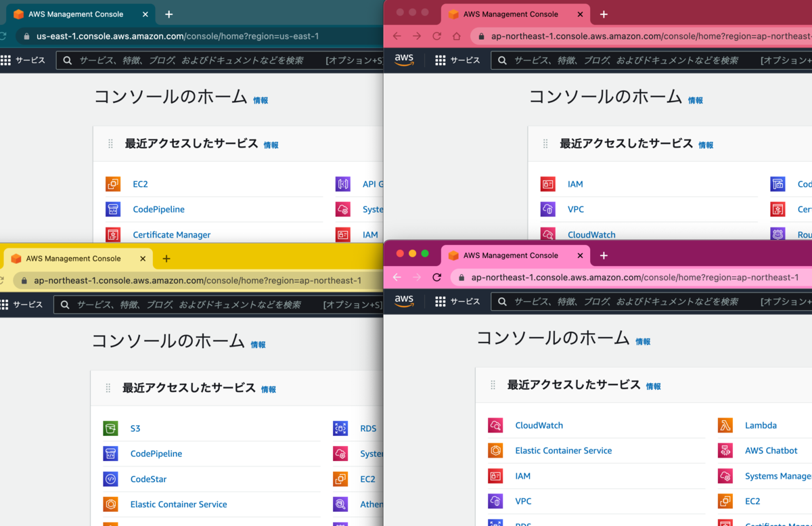Click the home button in the red window
The width and height of the screenshot is (812, 526).
(457, 36)
